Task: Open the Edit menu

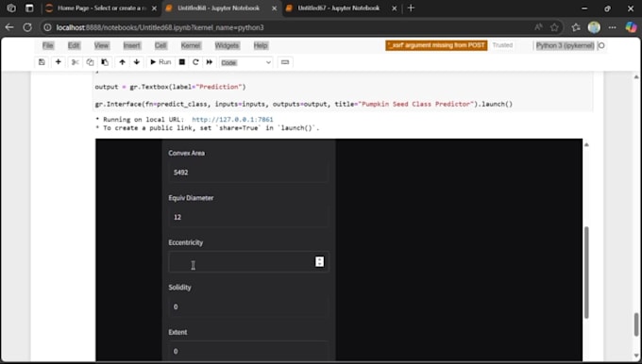Action: click(74, 45)
